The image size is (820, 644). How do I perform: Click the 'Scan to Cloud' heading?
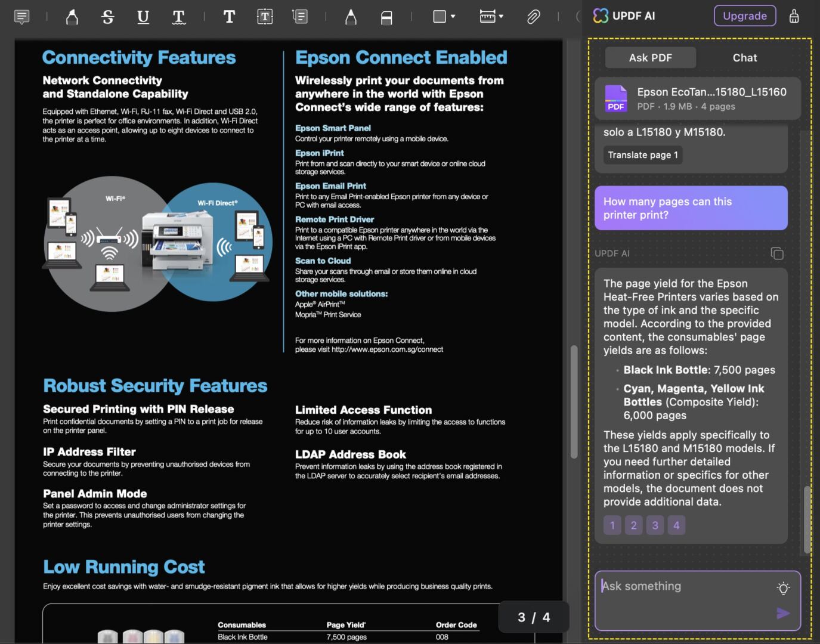point(323,261)
